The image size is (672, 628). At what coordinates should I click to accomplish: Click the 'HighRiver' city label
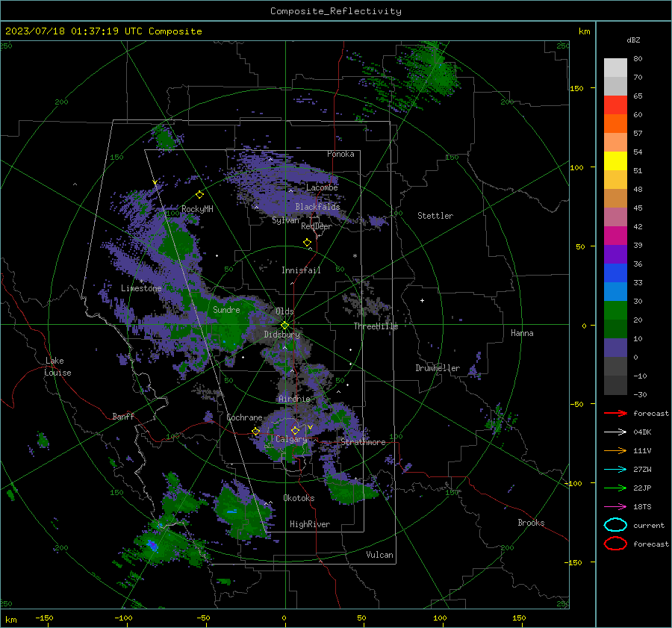pyautogui.click(x=310, y=524)
